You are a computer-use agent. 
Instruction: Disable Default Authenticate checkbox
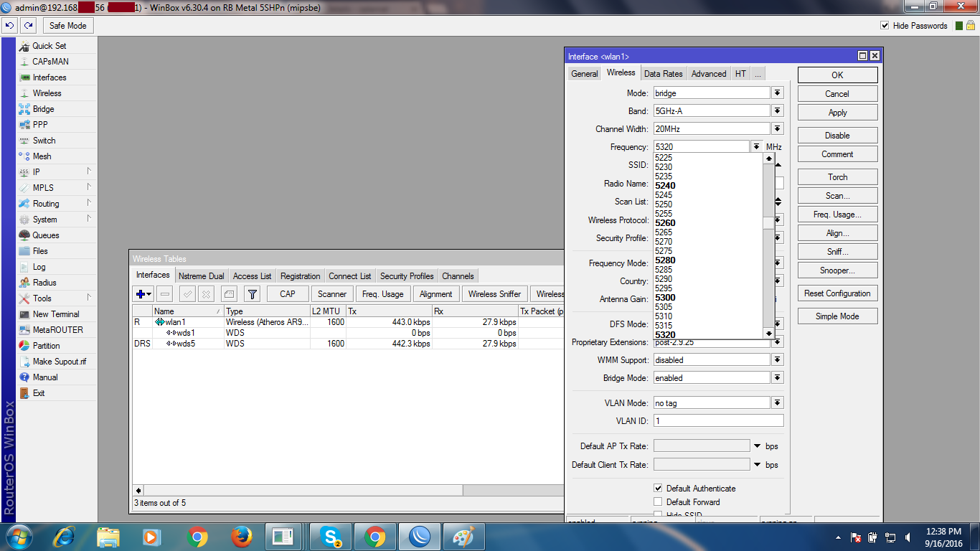[x=658, y=488]
